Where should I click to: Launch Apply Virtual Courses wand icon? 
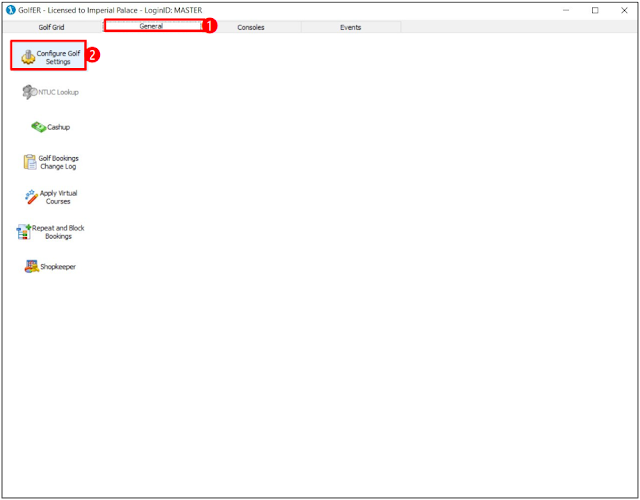coord(31,197)
